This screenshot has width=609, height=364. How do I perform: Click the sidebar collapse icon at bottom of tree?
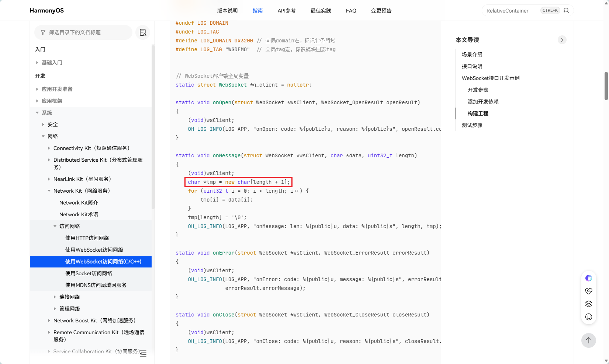(x=143, y=354)
